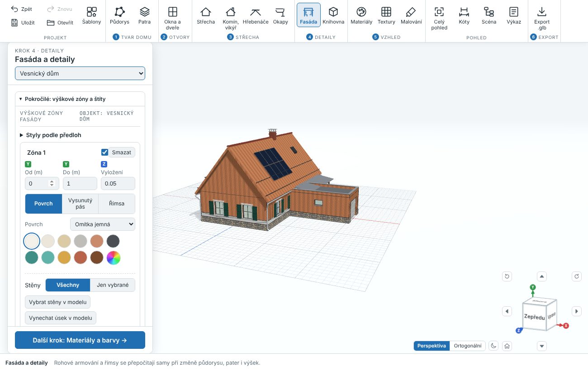Open the Knihovna library

point(333,15)
